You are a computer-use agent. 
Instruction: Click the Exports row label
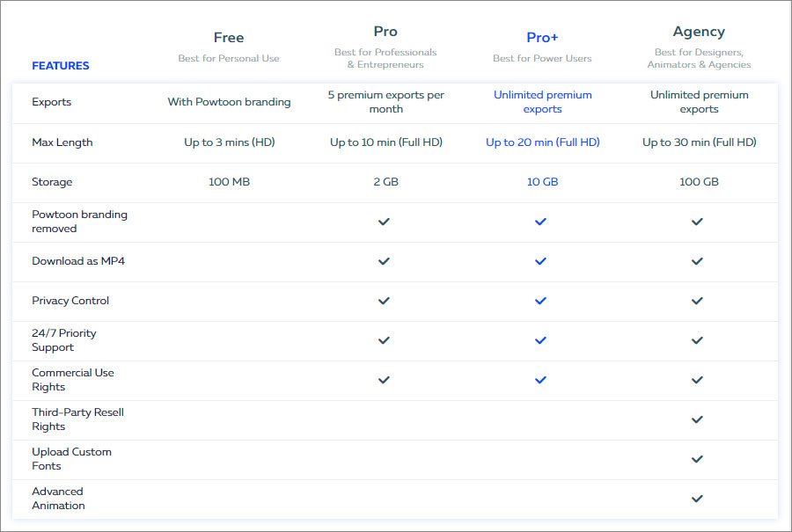52,102
